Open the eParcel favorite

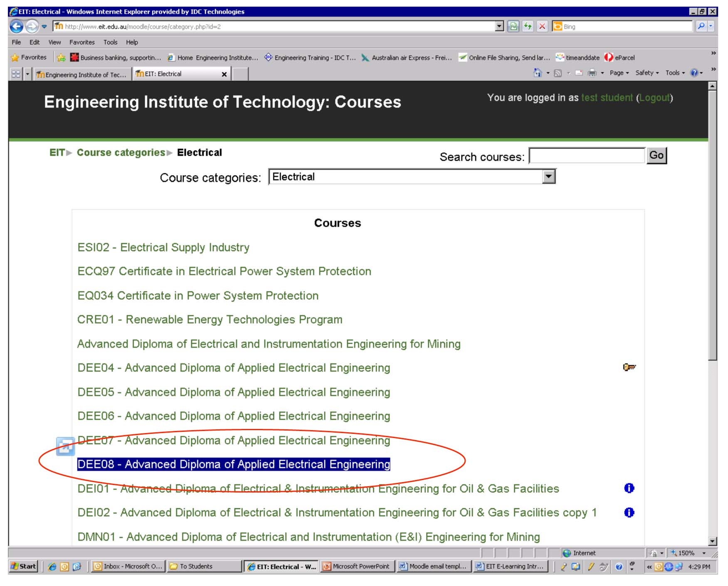(619, 58)
